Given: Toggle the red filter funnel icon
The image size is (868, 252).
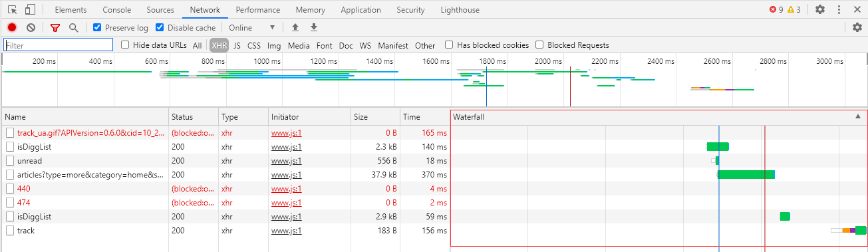Looking at the screenshot, I should [x=55, y=28].
